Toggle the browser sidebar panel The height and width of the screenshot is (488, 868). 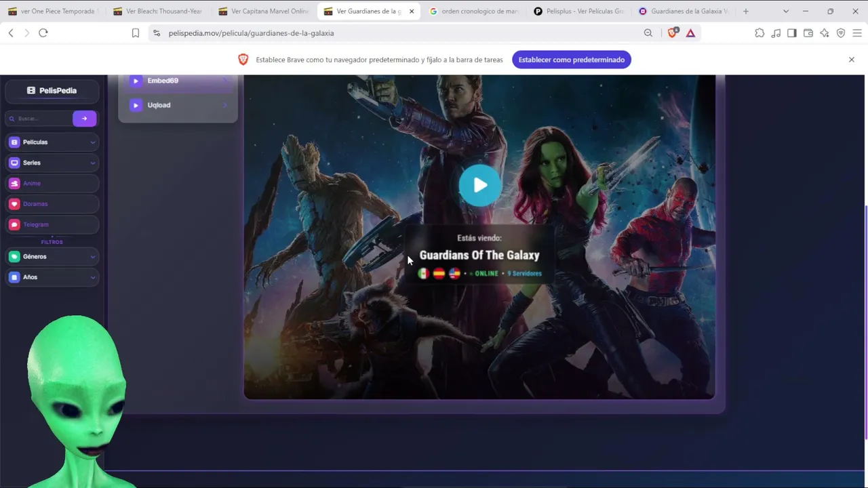792,33
